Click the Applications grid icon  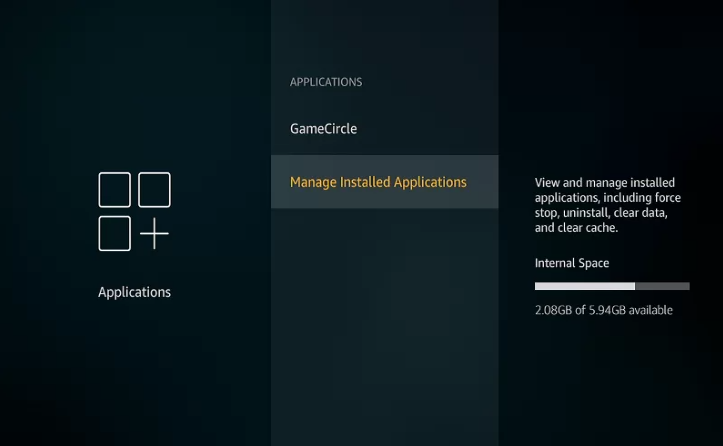pos(134,212)
